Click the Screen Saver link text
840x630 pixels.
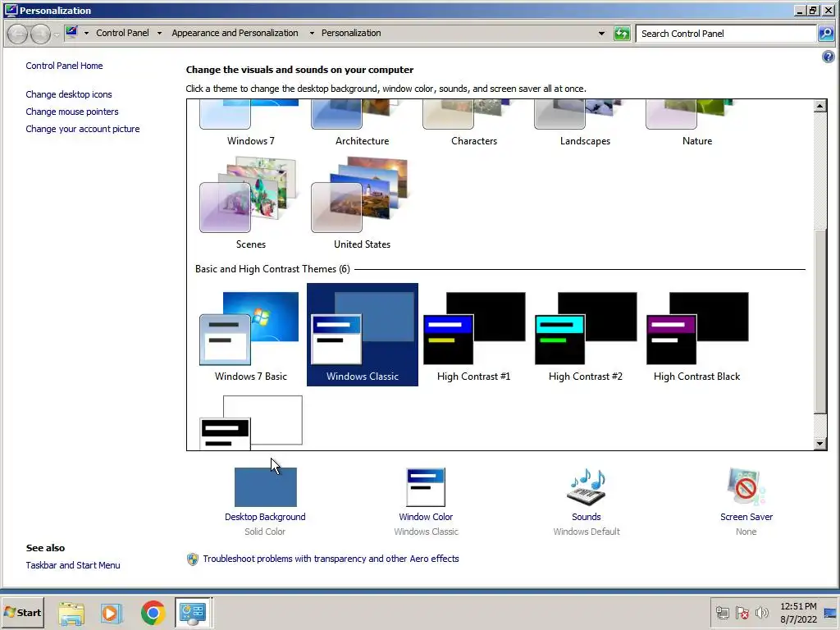tap(746, 517)
